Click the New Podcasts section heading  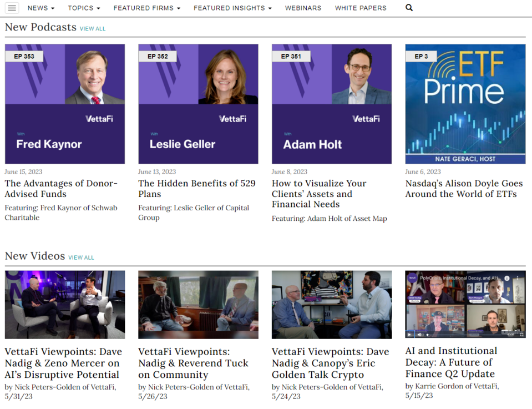click(x=40, y=27)
